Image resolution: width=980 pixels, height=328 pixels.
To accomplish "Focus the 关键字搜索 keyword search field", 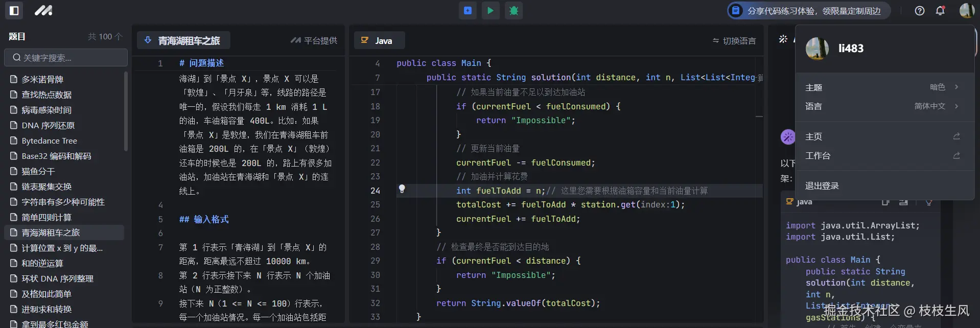I will [x=66, y=58].
